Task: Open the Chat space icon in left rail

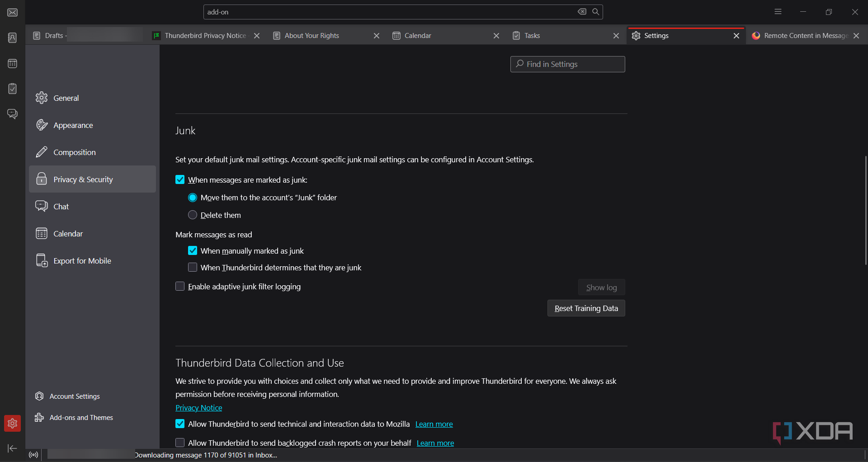Action: coord(12,114)
